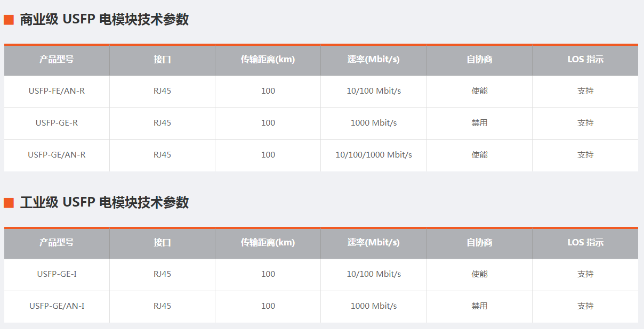Click 支持 in the USFP-FE/AN-R row
The width and height of the screenshot is (644, 329).
coord(585,91)
